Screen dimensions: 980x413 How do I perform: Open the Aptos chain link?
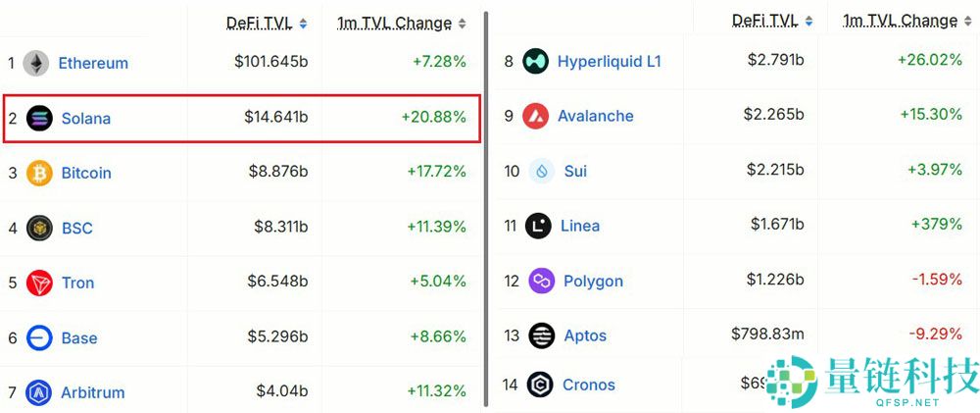(585, 336)
